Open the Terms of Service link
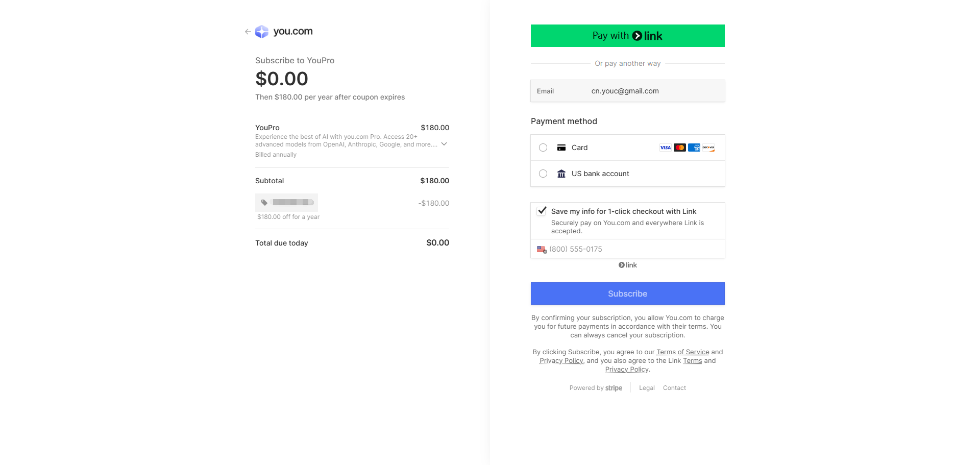 tap(683, 352)
